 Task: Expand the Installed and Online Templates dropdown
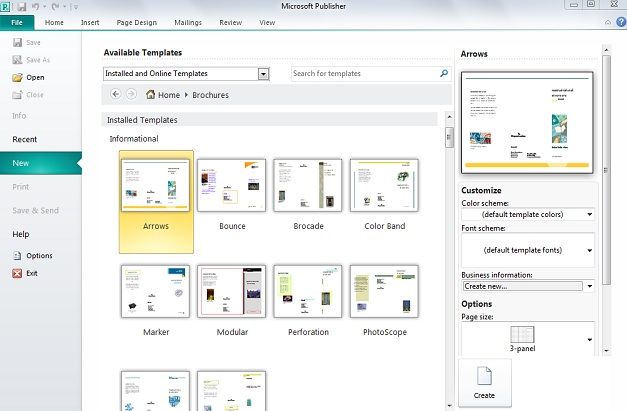tap(263, 74)
